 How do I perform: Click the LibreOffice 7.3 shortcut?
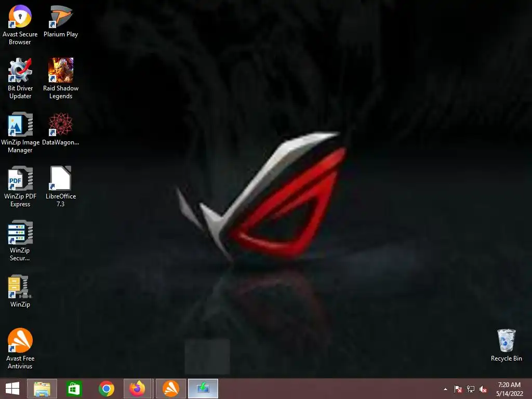(61, 187)
